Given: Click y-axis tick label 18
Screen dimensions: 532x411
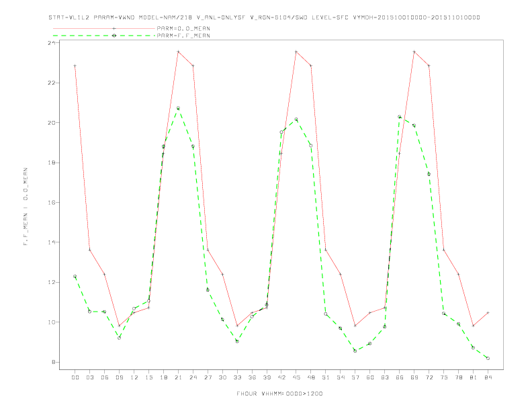Looking at the screenshot, I should pos(52,163).
